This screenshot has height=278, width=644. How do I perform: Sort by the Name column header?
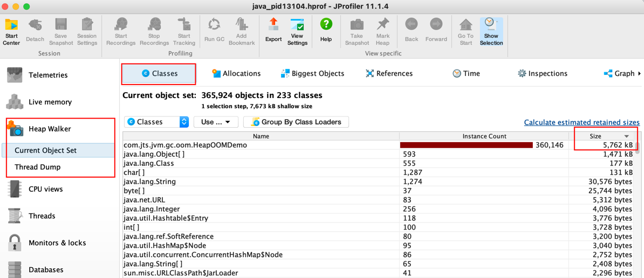(261, 136)
